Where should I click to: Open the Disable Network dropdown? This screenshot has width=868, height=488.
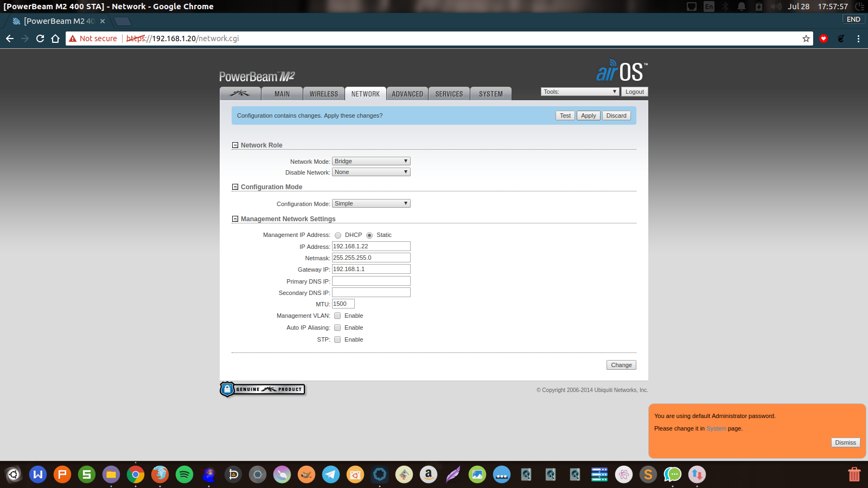[x=371, y=172]
